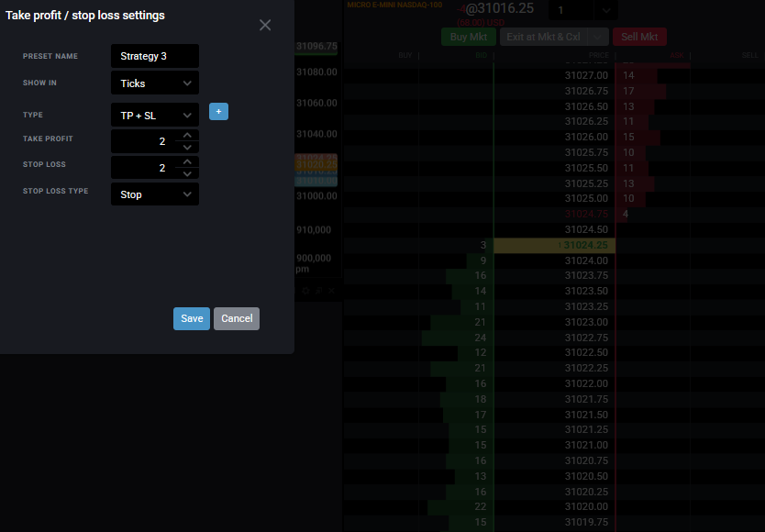Close the take profit settings dialog

click(265, 25)
